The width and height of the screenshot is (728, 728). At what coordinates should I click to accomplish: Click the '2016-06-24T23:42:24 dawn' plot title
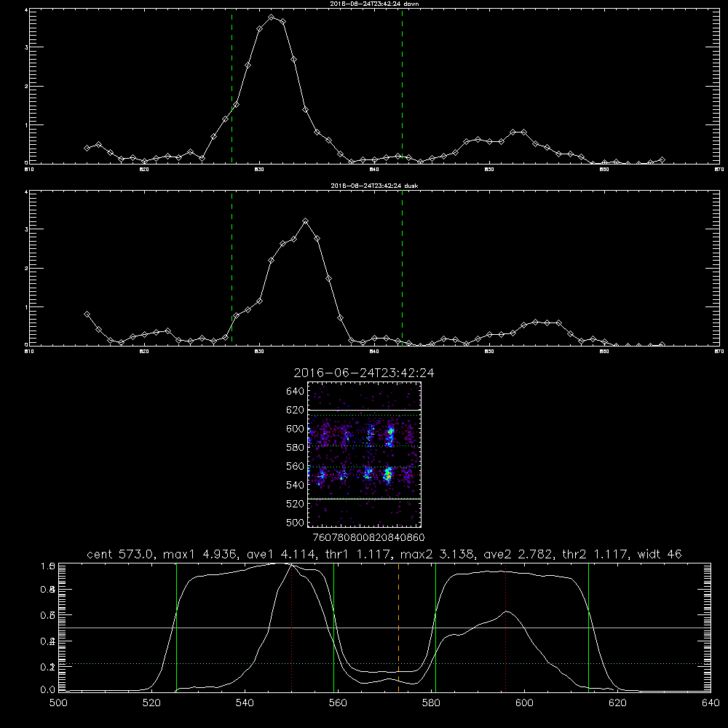click(x=375, y=4)
